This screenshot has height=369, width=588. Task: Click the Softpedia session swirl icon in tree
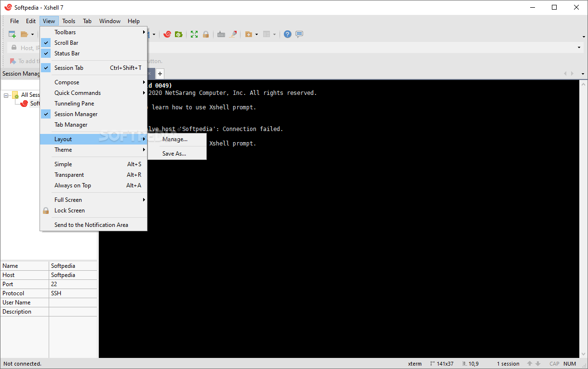click(x=24, y=103)
